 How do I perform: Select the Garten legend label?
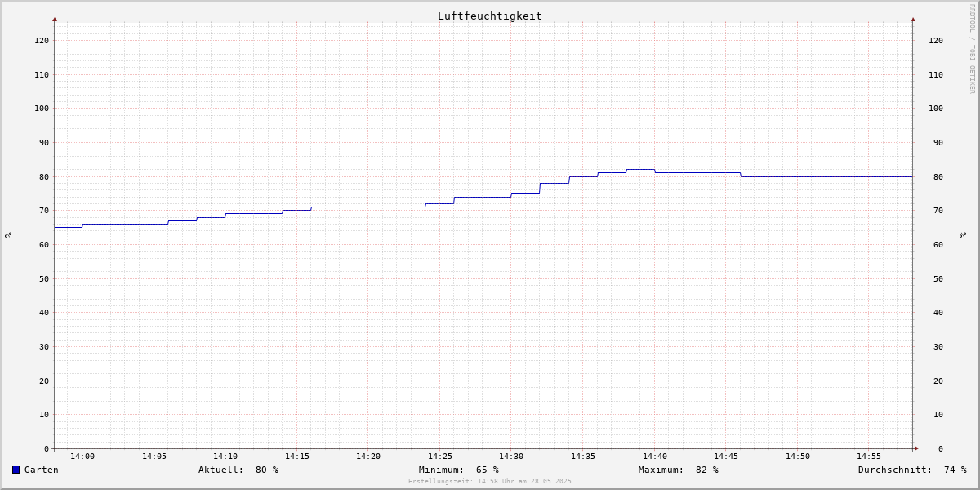pyautogui.click(x=42, y=470)
